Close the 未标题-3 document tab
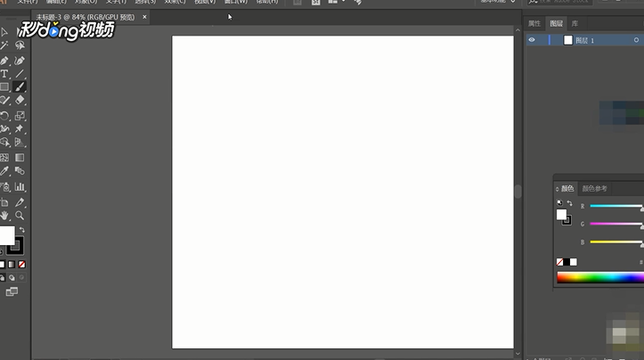 144,17
